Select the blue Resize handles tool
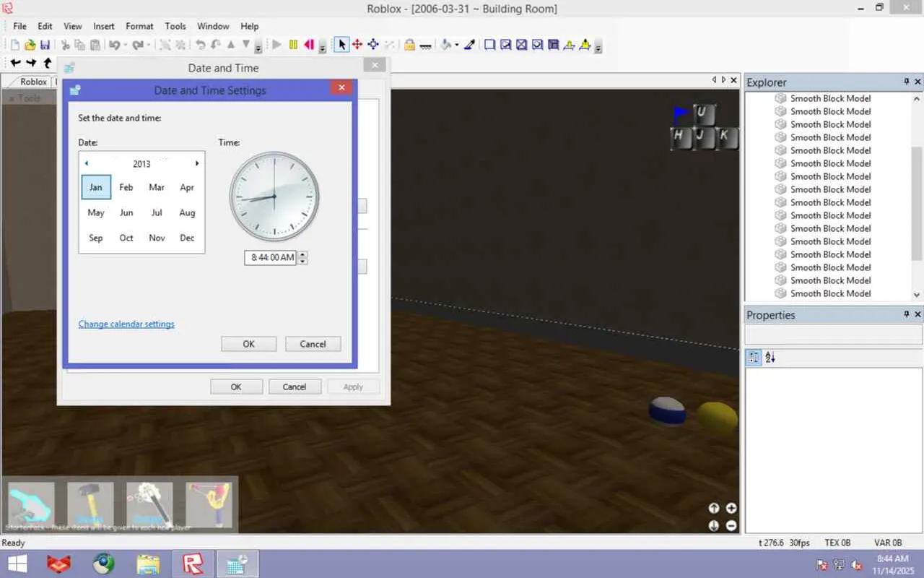 click(x=373, y=45)
